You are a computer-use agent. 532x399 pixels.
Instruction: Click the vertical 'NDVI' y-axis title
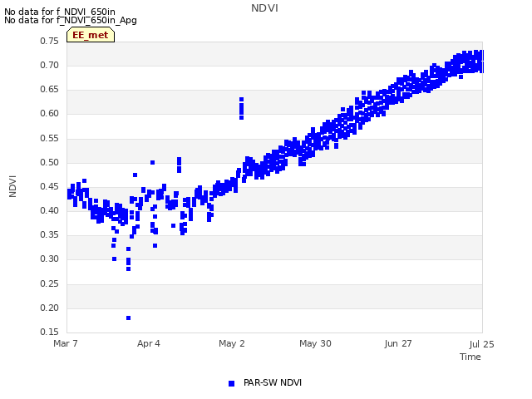pos(12,186)
